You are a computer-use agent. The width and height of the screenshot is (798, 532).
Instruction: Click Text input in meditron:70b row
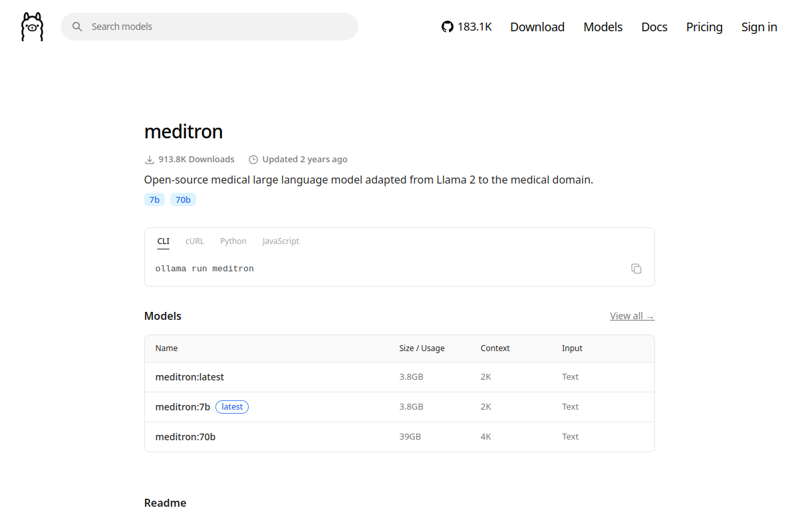[570, 437]
